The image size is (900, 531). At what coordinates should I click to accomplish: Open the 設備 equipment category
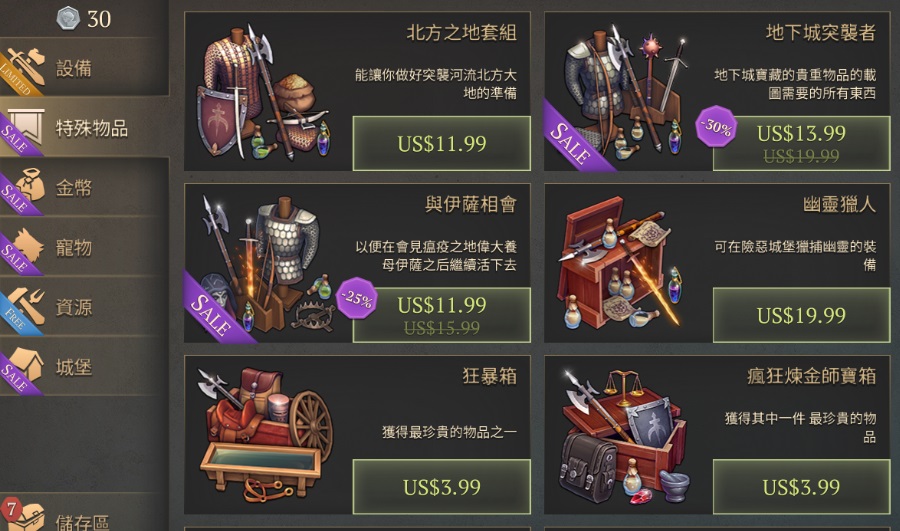coord(84,67)
